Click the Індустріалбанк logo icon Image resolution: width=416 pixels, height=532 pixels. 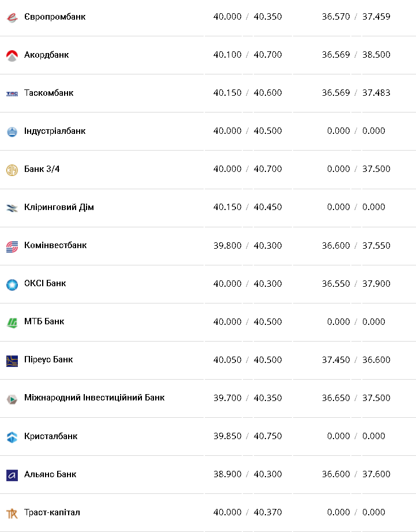tap(12, 132)
